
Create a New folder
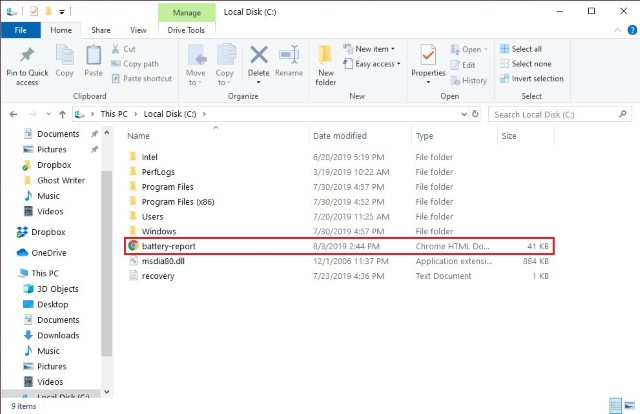326,65
